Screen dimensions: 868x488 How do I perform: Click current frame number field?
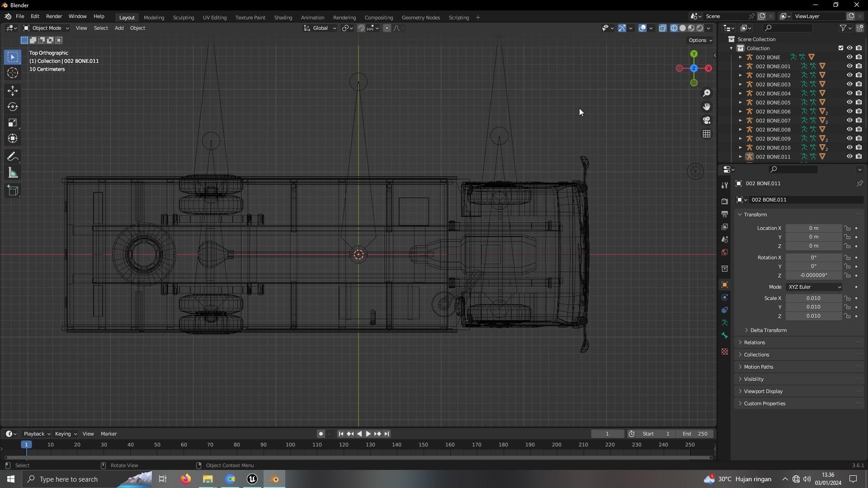point(607,434)
